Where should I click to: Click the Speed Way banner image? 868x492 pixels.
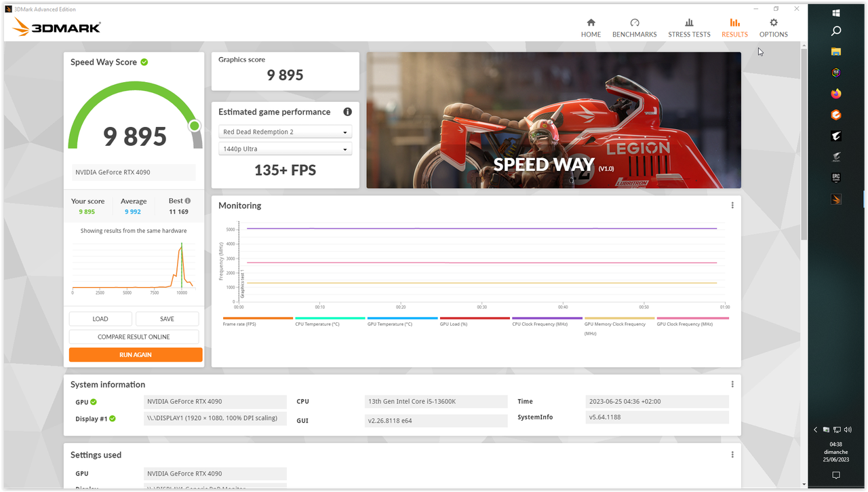pyautogui.click(x=553, y=120)
